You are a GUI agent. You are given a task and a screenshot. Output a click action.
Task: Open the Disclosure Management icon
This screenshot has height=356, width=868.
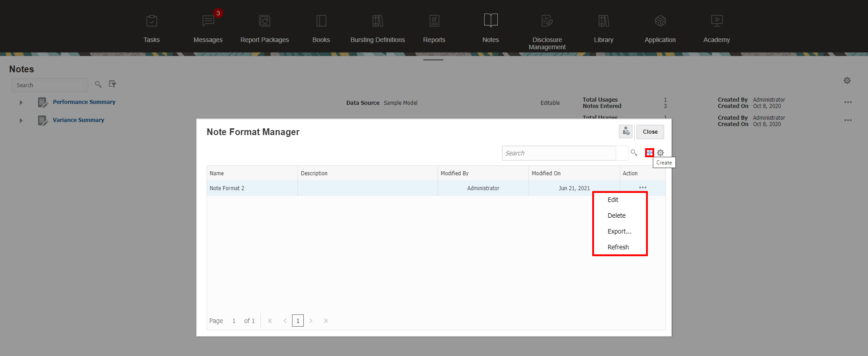[x=547, y=21]
